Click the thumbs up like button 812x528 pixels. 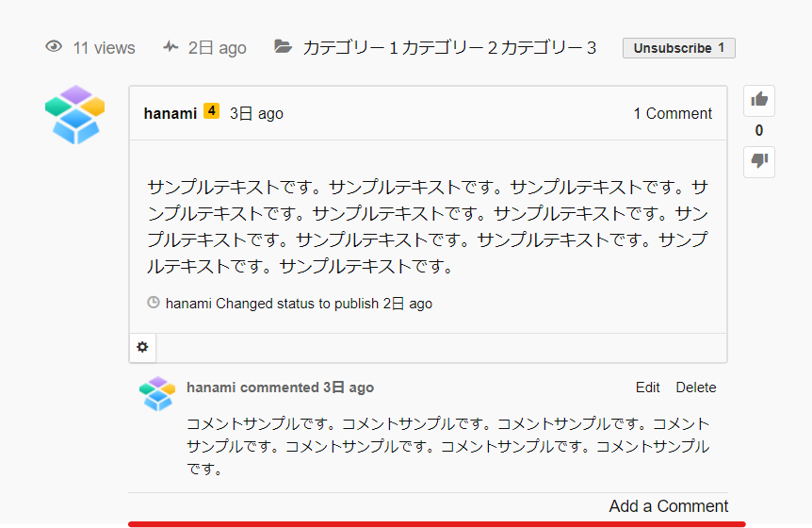(x=759, y=101)
